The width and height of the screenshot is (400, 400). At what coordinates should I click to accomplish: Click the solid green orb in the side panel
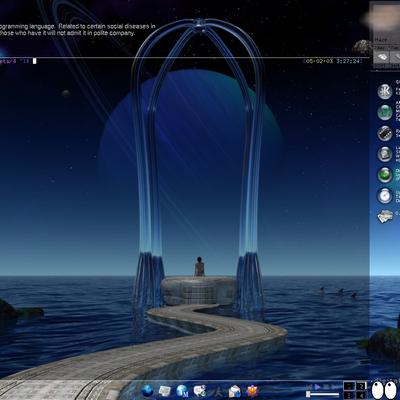(385, 175)
